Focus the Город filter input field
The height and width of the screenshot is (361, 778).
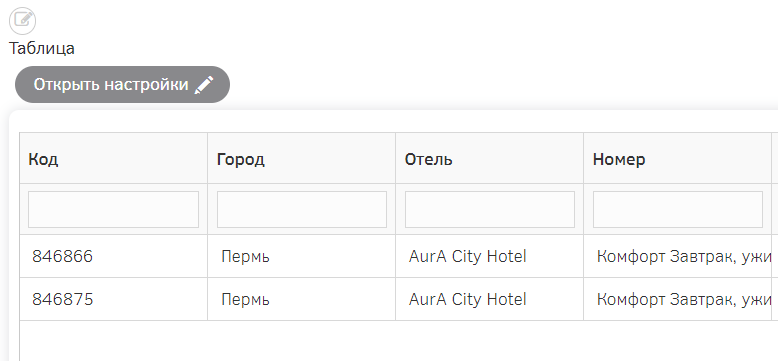302,210
